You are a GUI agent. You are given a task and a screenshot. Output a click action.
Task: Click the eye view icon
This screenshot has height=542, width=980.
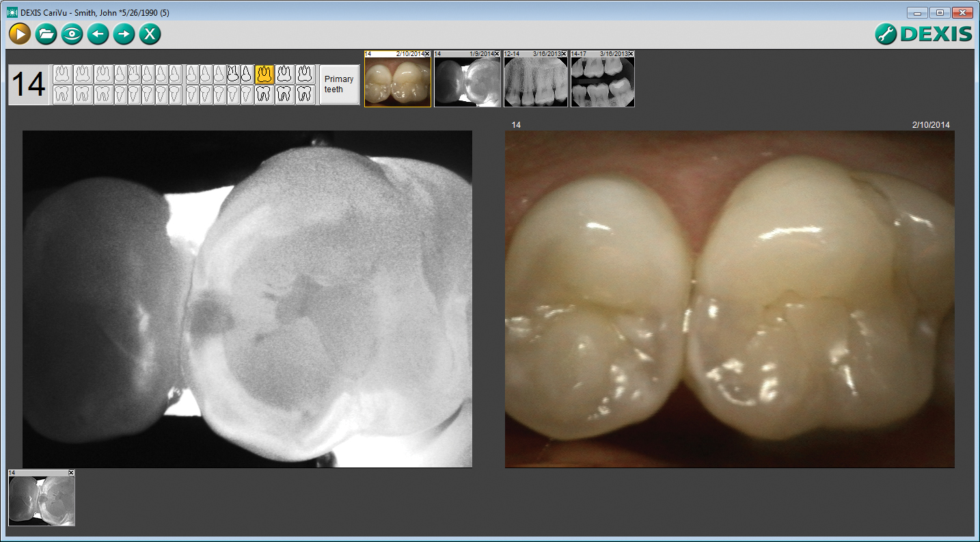[72, 33]
